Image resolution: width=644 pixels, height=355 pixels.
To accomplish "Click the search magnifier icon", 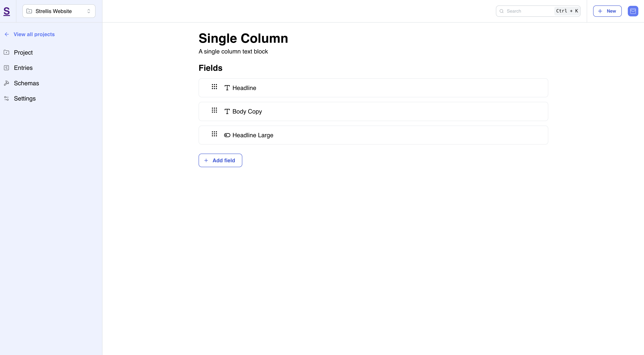I will tap(501, 11).
